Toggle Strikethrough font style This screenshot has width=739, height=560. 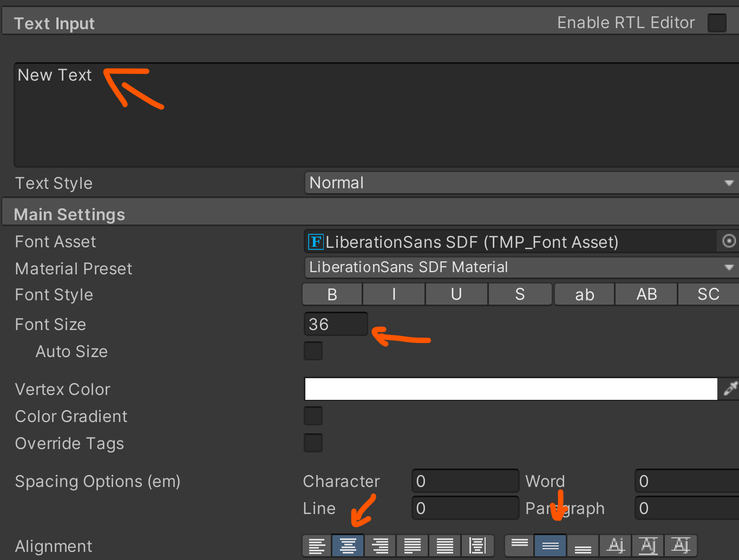click(x=520, y=294)
